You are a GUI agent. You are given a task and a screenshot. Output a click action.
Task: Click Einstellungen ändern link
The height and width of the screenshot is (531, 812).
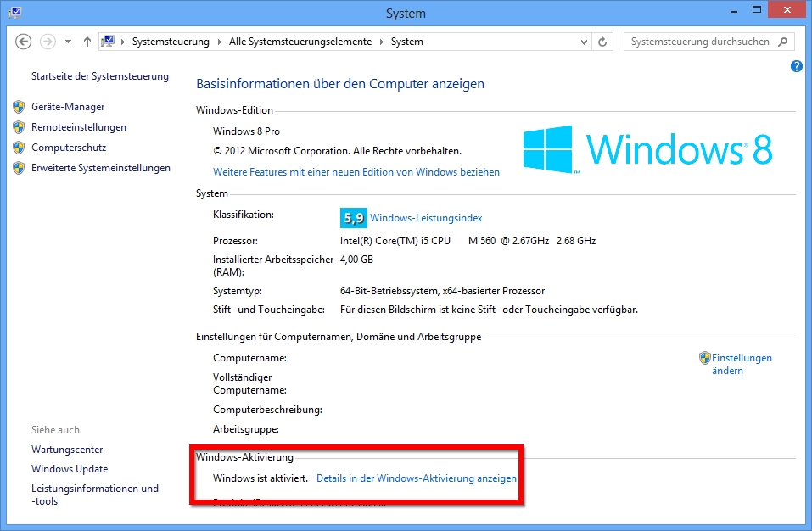coord(742,365)
